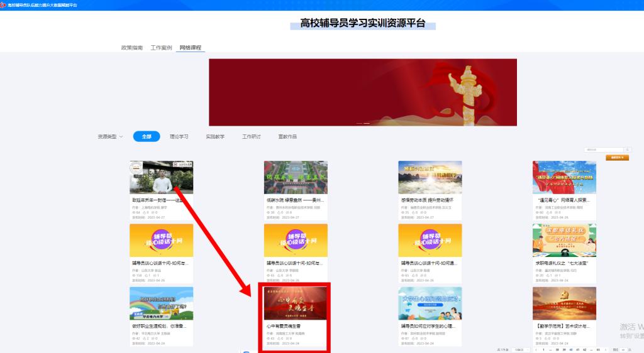Click the orange button below the search box
The width and height of the screenshot is (644, 353).
pyautogui.click(x=617, y=158)
